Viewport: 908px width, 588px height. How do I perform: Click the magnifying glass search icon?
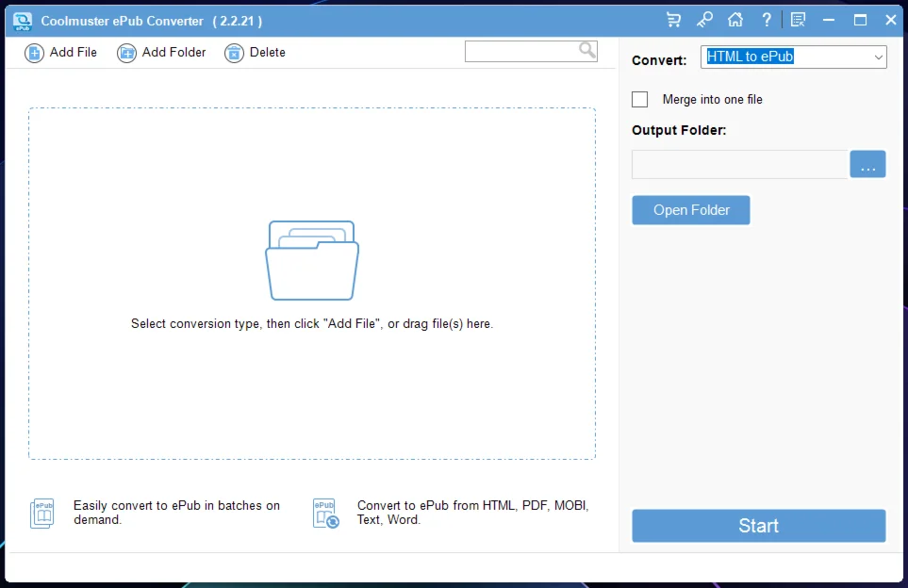[586, 51]
